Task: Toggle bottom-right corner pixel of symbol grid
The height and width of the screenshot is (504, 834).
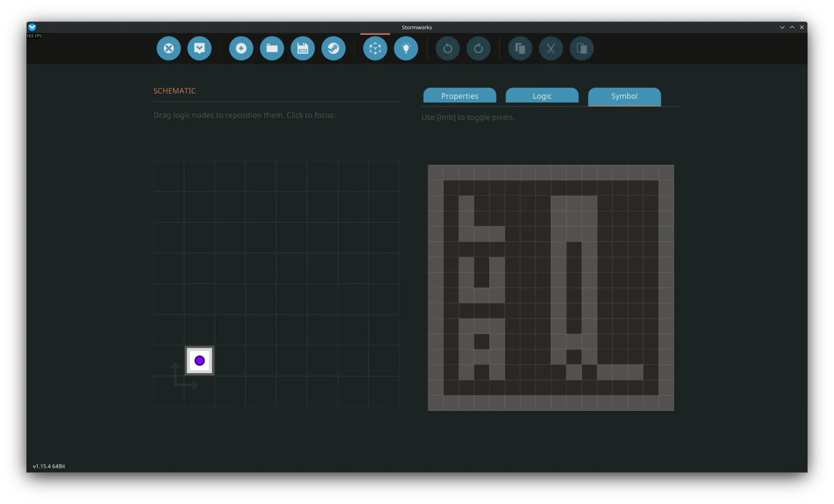Action: 666,403
